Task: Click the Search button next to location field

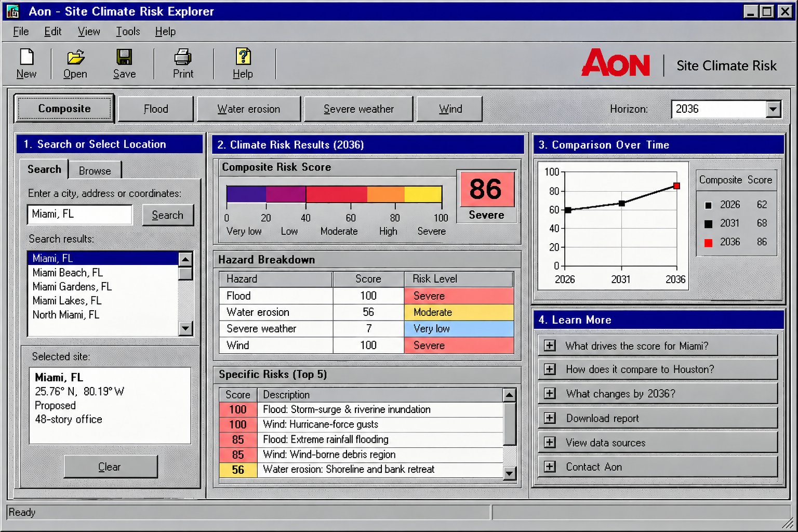Action: pyautogui.click(x=167, y=215)
